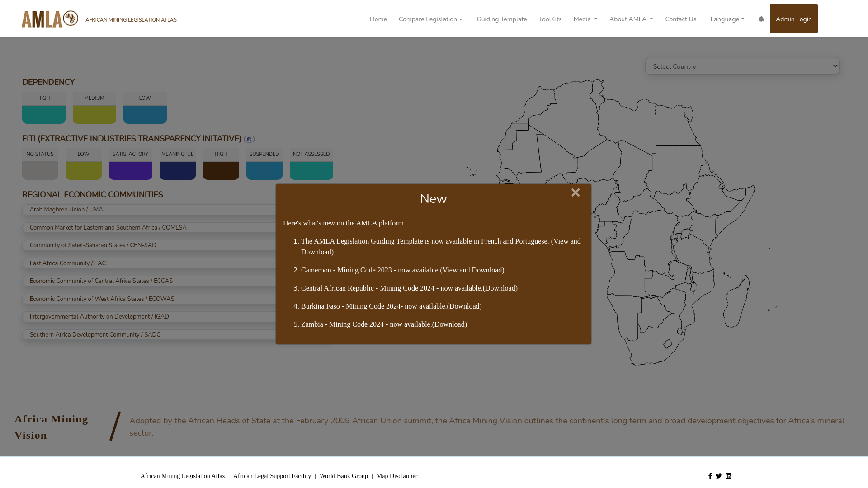The height and width of the screenshot is (488, 868).
Task: Open African Mining Legislation Atlas footer link
Action: pyautogui.click(x=182, y=476)
